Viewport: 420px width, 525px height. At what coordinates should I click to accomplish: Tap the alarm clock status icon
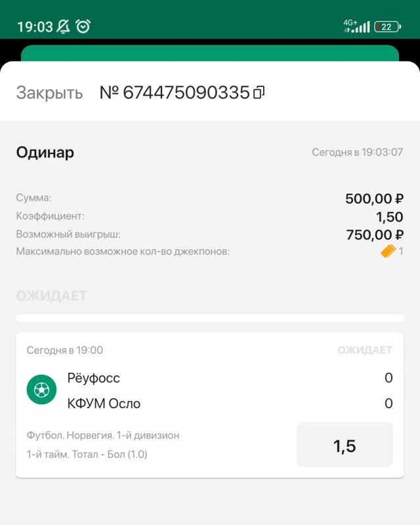[x=83, y=26]
